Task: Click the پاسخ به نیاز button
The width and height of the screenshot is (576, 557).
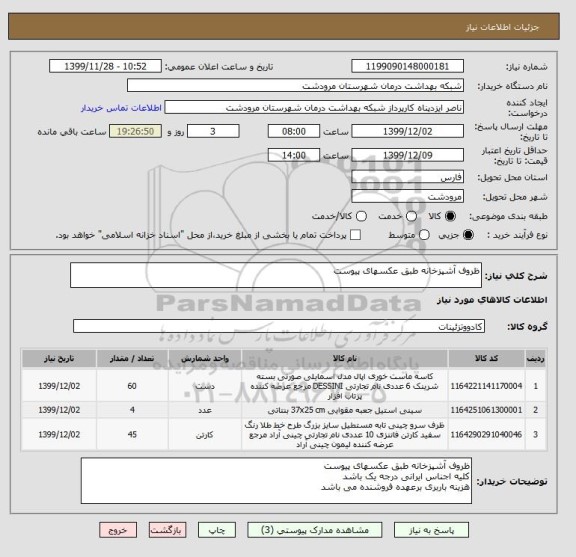Action: coord(431,530)
